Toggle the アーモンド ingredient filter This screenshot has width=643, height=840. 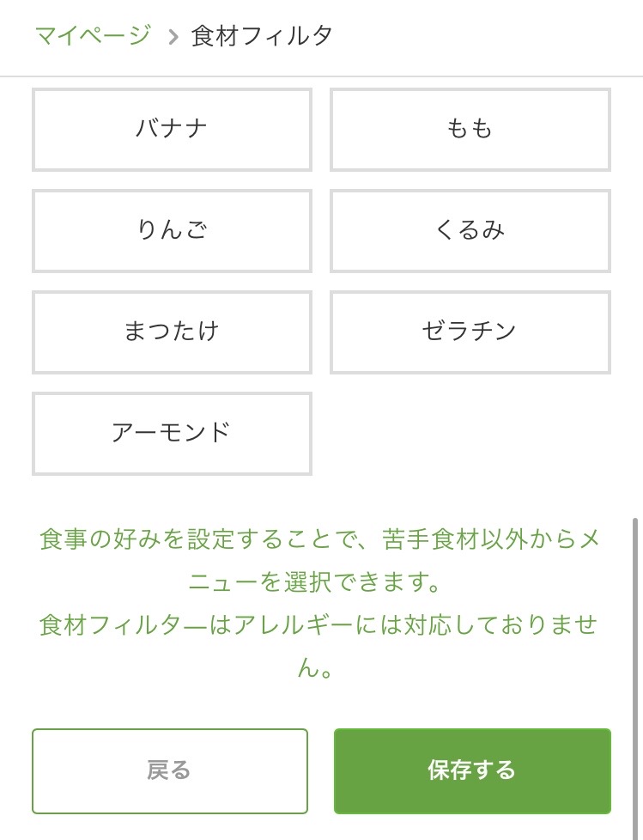[x=172, y=434]
